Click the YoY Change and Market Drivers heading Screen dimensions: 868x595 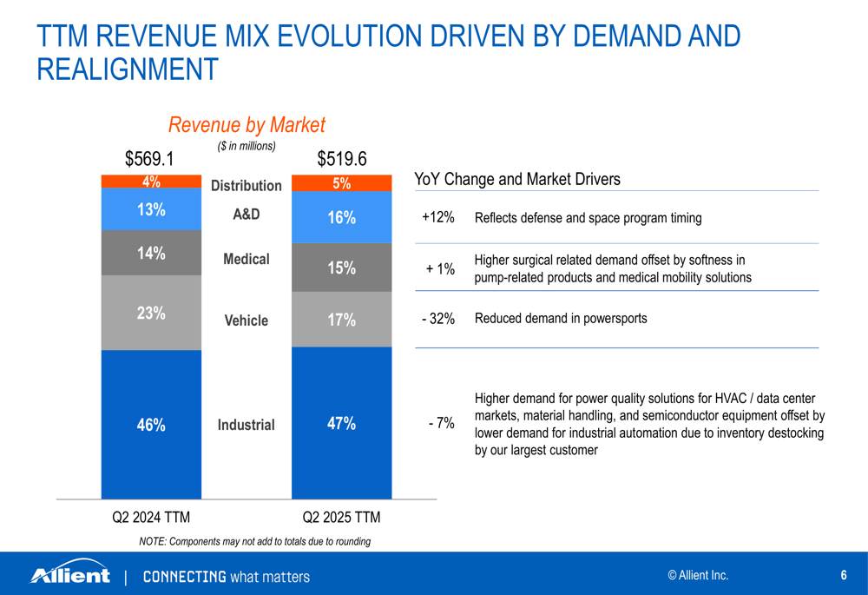tap(517, 179)
